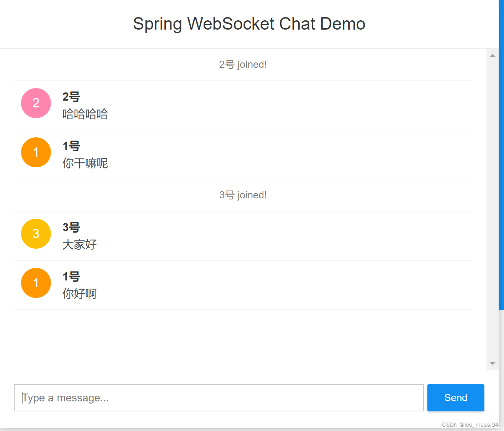Click the scrollbar down arrow
The height and width of the screenshot is (431, 504).
pos(493,364)
